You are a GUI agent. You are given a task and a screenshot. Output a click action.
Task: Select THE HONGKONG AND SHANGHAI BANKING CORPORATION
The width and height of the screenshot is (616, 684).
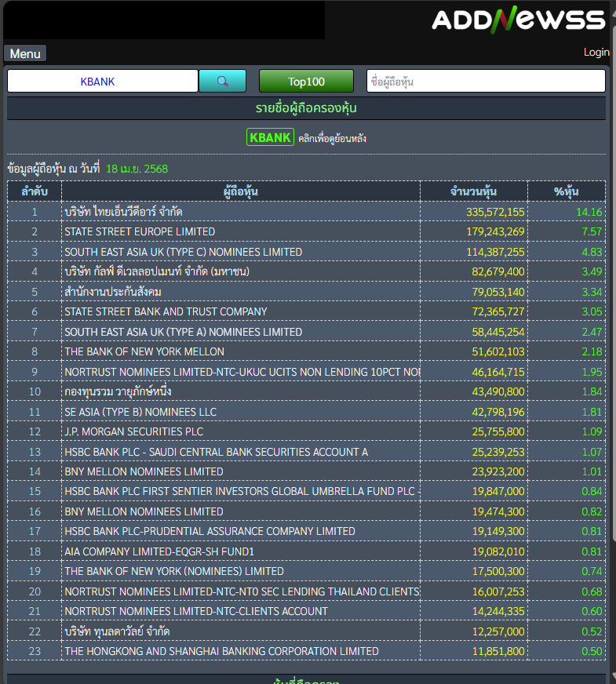click(x=221, y=651)
